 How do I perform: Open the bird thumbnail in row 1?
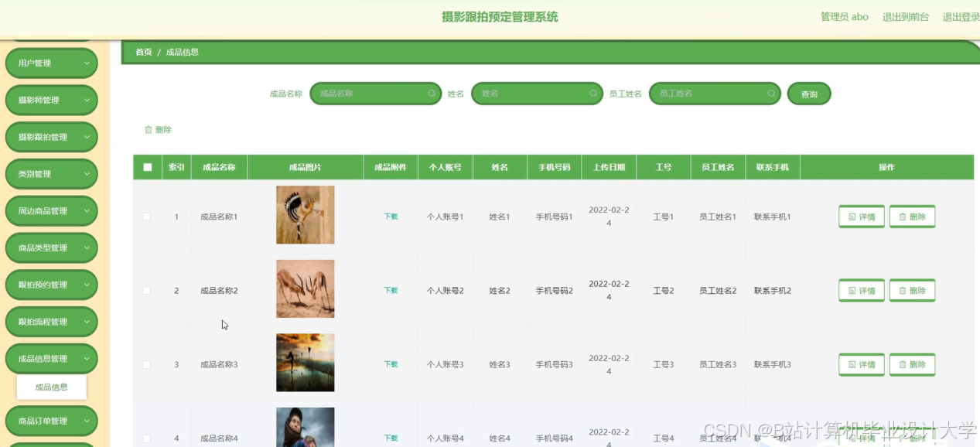(306, 215)
